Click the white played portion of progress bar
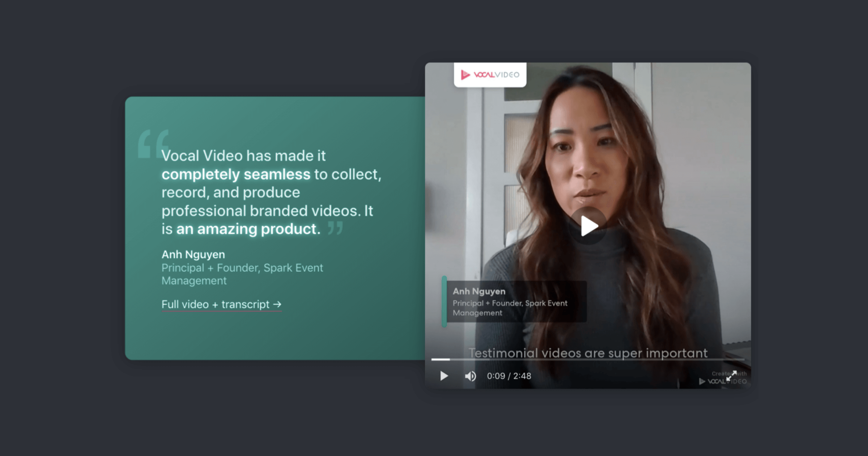Viewport: 868px width, 456px height. click(x=440, y=359)
